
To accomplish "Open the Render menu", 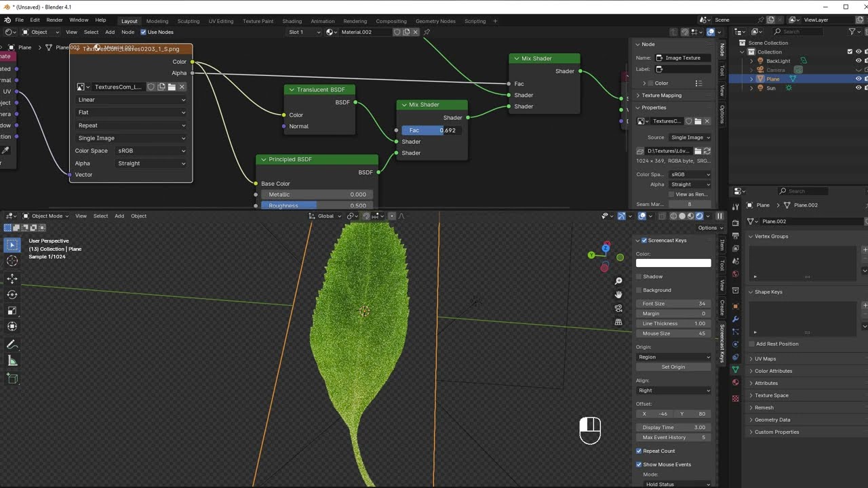I will coord(54,20).
